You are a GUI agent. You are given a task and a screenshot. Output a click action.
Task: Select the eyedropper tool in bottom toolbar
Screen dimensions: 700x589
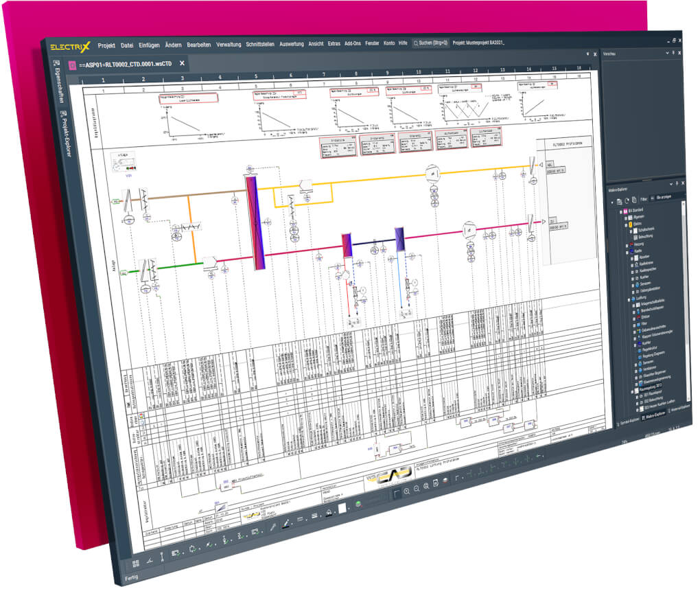[x=273, y=528]
